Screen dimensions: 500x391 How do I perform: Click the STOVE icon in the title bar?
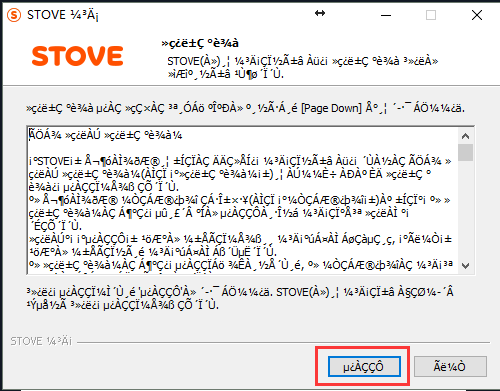[x=14, y=15]
